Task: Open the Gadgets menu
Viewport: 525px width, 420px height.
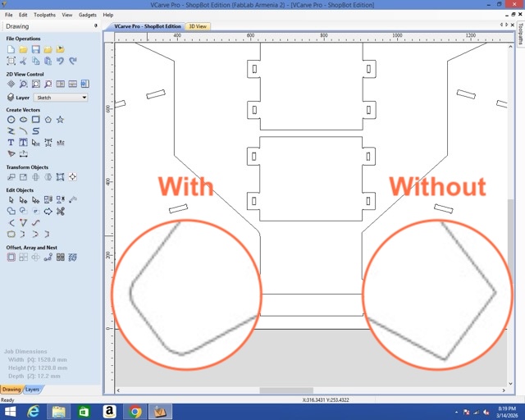Action: (x=88, y=15)
